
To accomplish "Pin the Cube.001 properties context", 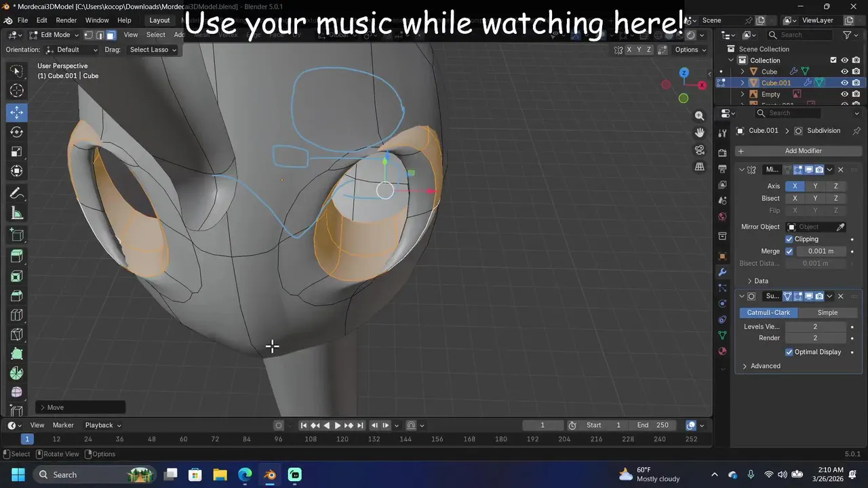I will (856, 131).
